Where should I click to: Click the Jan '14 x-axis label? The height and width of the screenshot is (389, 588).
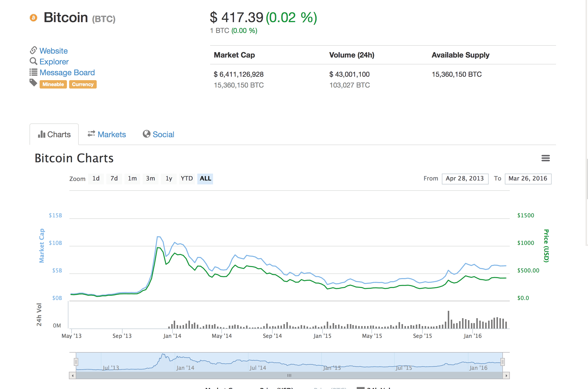point(172,336)
